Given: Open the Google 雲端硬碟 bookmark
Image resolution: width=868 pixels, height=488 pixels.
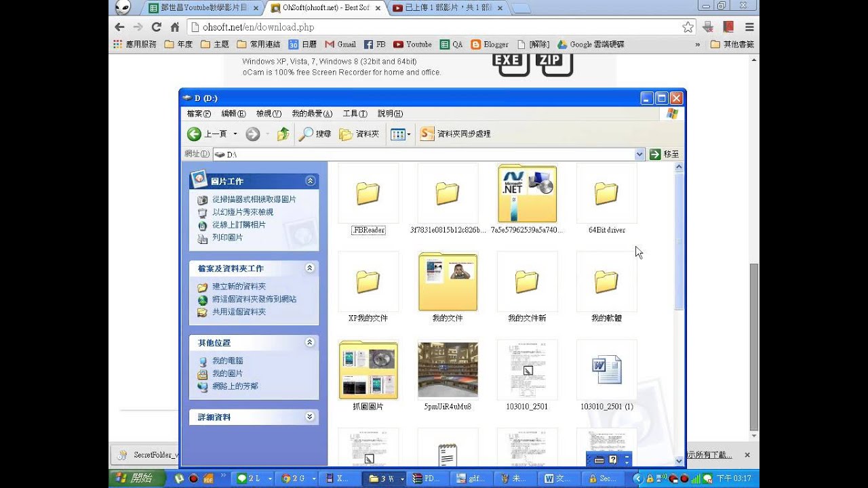Looking at the screenshot, I should [591, 44].
